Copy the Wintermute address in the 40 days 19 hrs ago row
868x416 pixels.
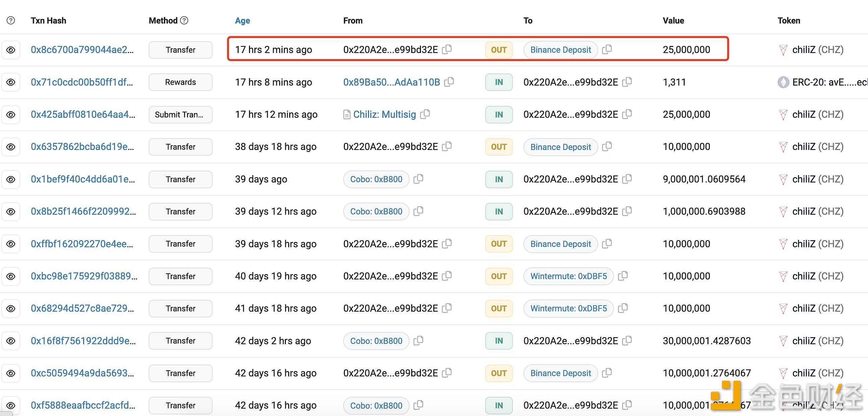(x=623, y=276)
